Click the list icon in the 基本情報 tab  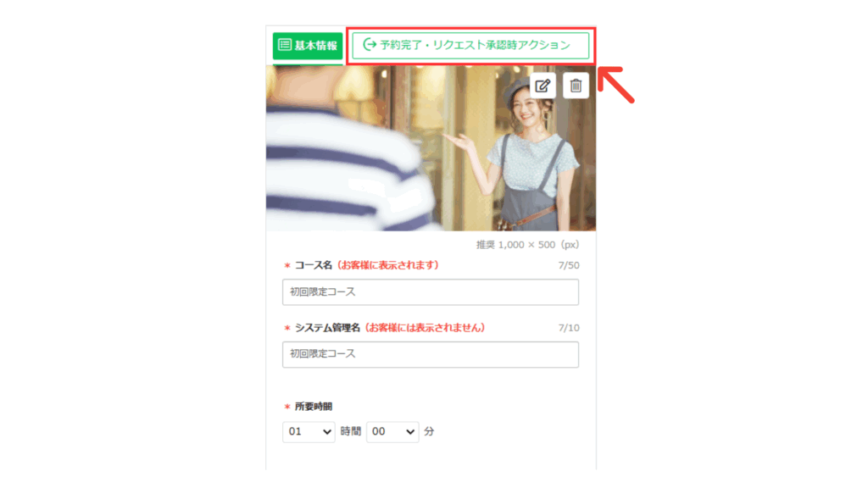pyautogui.click(x=285, y=46)
